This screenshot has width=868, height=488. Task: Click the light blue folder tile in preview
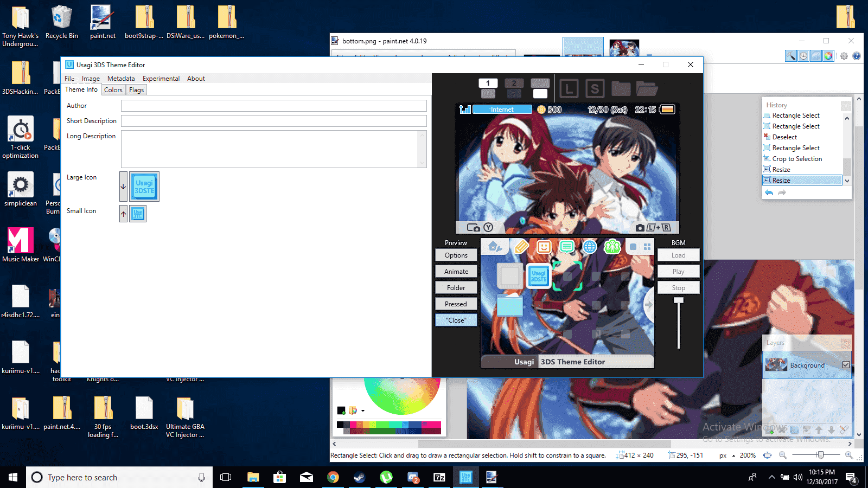click(x=510, y=305)
